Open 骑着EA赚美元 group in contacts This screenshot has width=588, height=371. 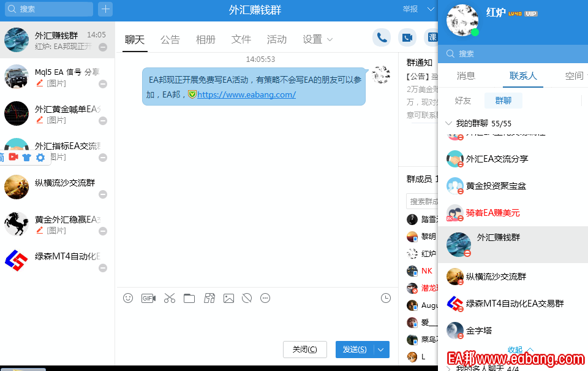coord(513,213)
